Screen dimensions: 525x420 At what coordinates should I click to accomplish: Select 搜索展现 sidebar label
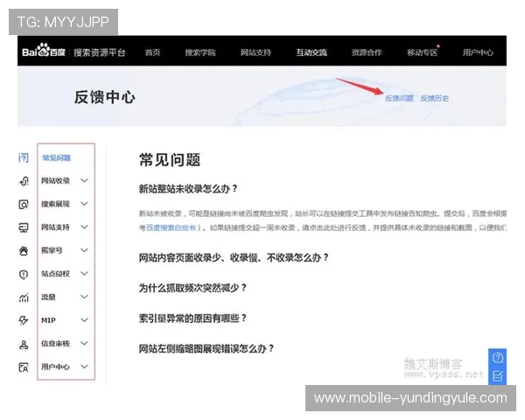click(55, 204)
